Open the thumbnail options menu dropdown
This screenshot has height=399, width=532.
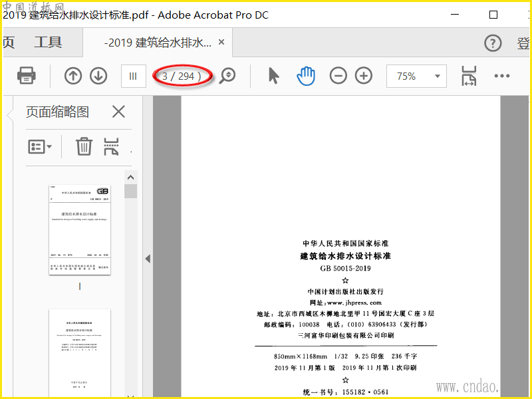(x=40, y=146)
